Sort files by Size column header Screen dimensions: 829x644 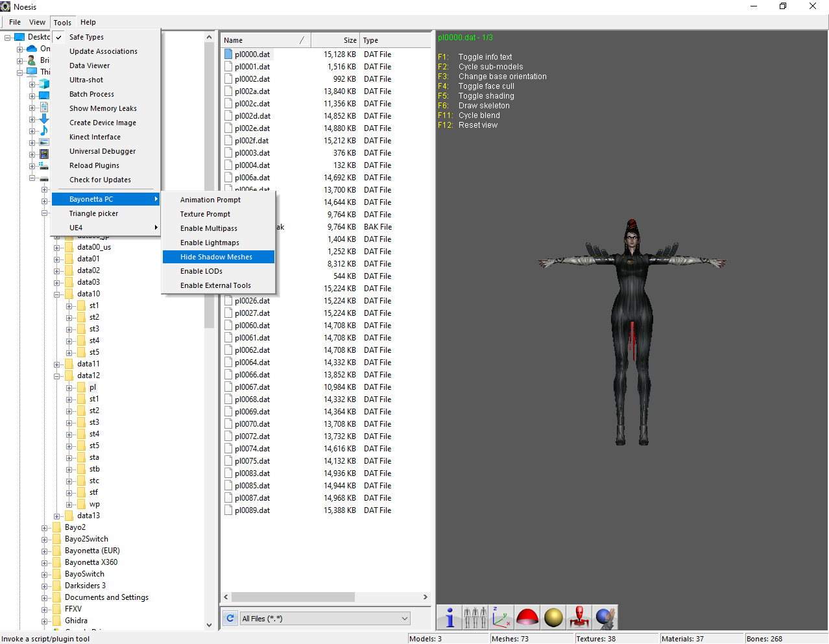[335, 40]
